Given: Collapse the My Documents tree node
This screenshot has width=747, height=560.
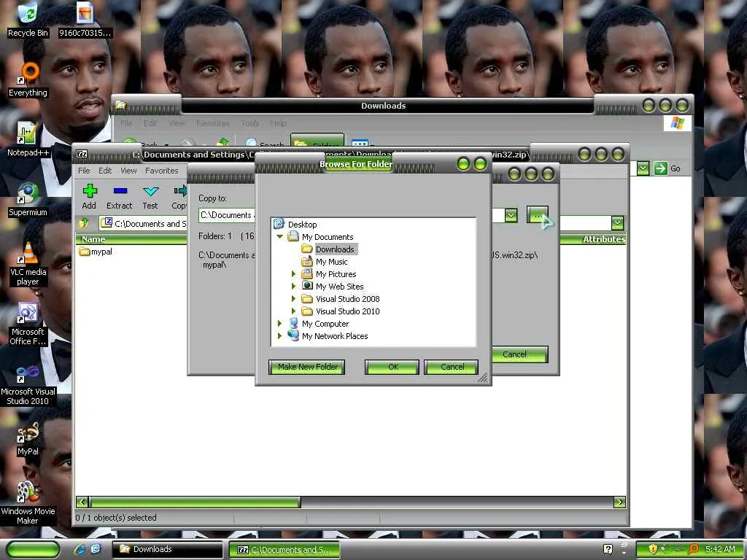Looking at the screenshot, I should (x=279, y=237).
